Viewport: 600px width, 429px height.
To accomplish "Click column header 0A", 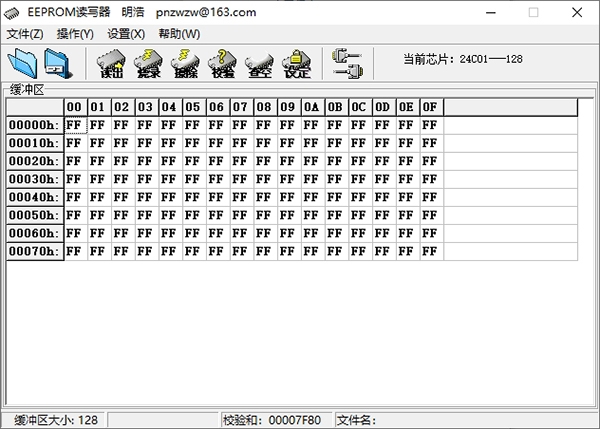I will [x=313, y=107].
